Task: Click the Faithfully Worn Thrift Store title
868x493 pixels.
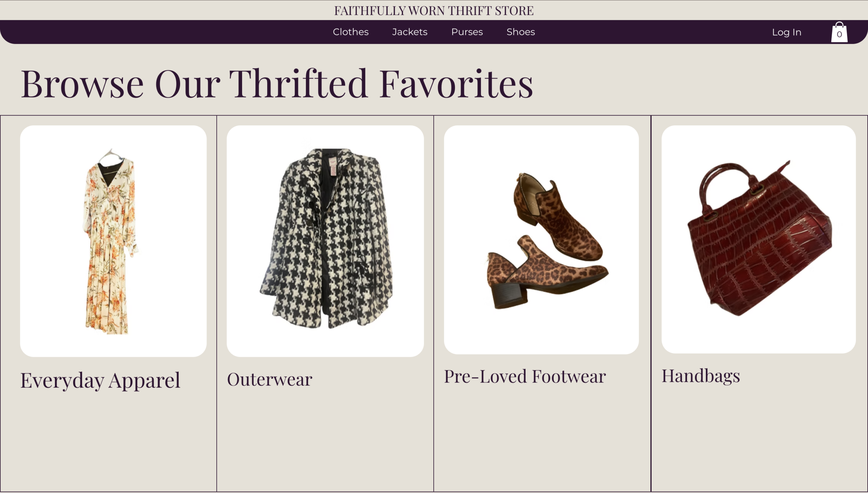Action: 434,11
